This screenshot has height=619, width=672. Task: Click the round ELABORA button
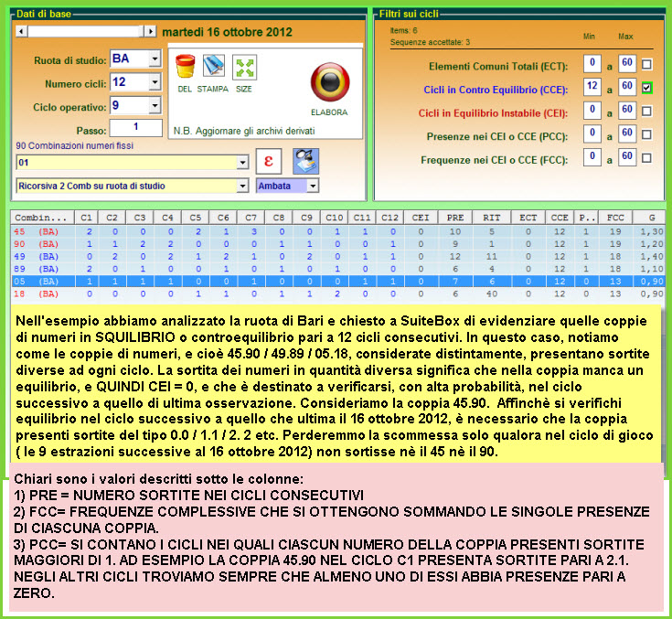330,82
